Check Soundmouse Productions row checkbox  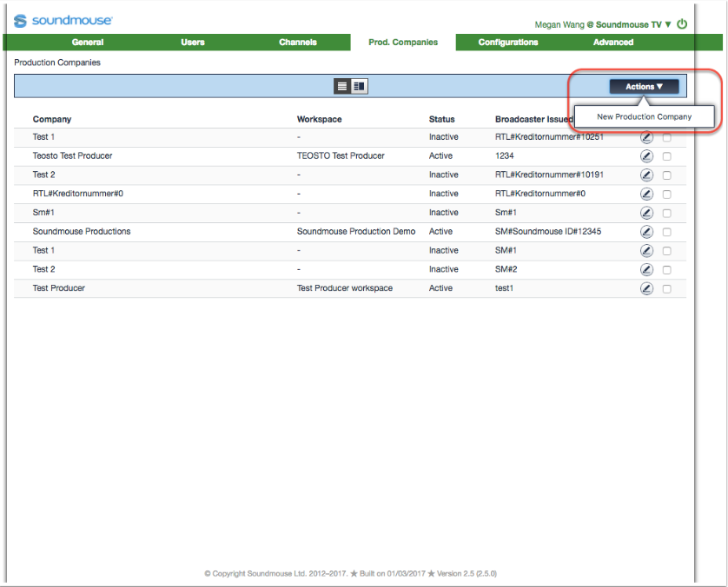(x=666, y=232)
